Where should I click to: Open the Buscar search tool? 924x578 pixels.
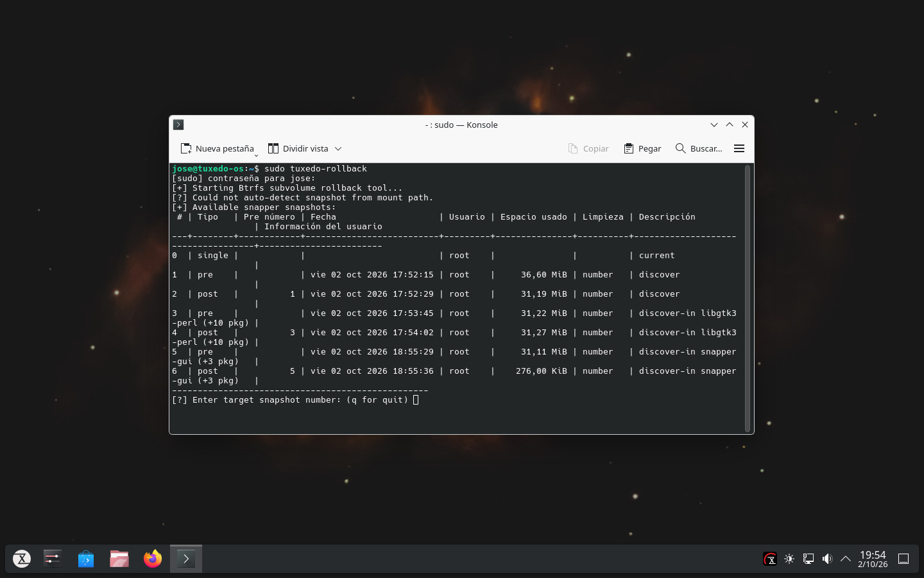699,148
